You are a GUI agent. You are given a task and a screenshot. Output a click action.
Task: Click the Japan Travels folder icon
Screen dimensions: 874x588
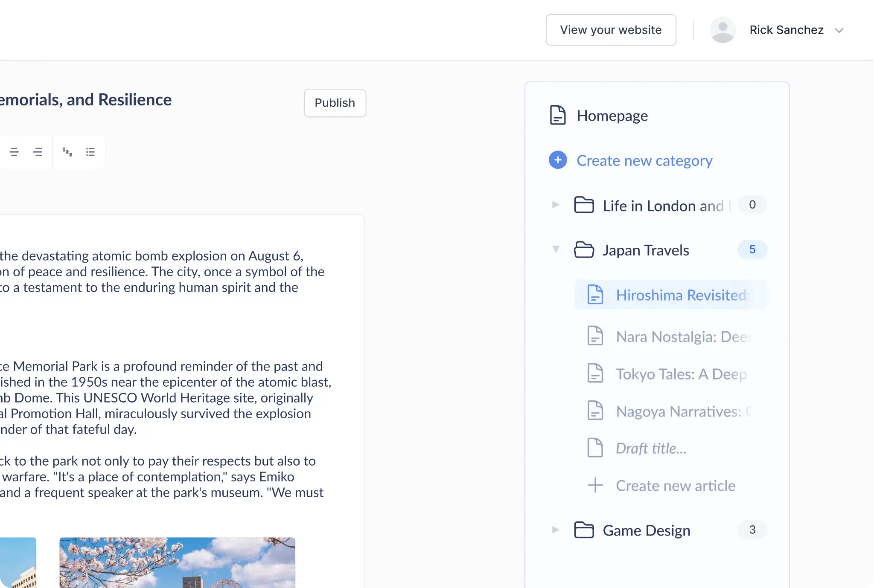[x=584, y=249]
